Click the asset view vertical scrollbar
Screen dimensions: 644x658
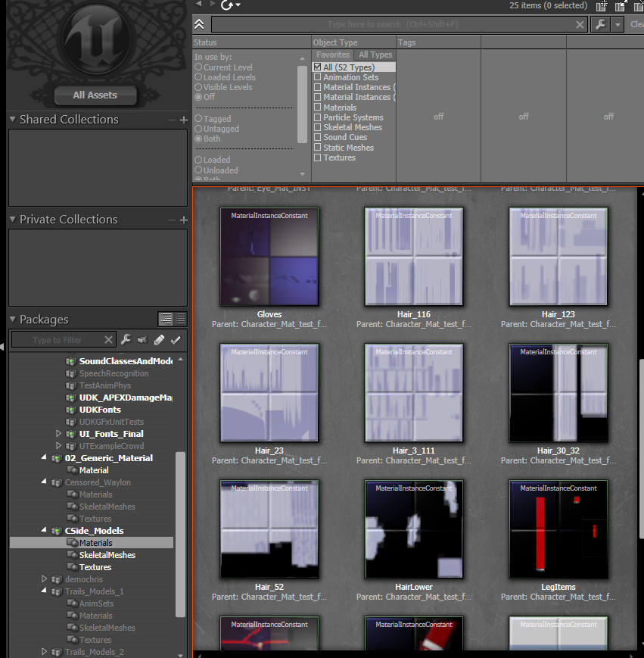641,449
